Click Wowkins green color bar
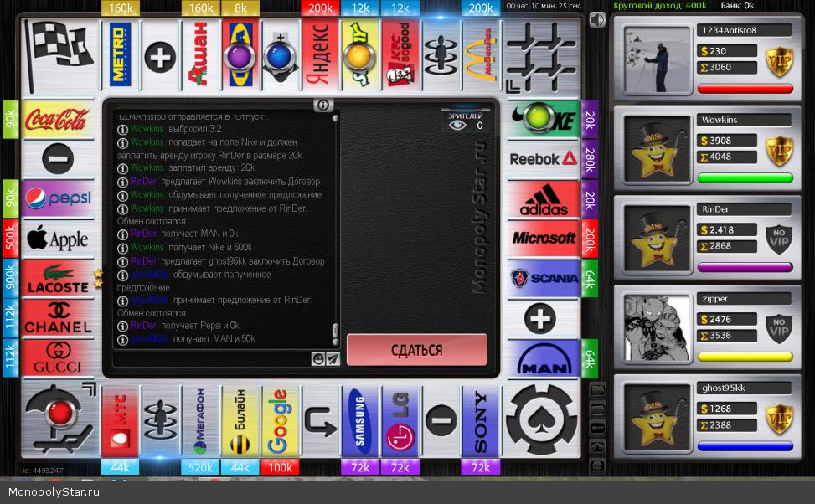This screenshot has height=504, width=815. [x=745, y=178]
